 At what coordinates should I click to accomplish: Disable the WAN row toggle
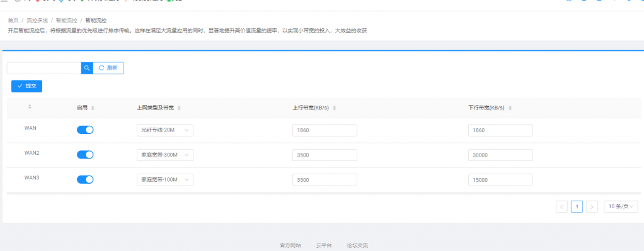[x=85, y=130]
